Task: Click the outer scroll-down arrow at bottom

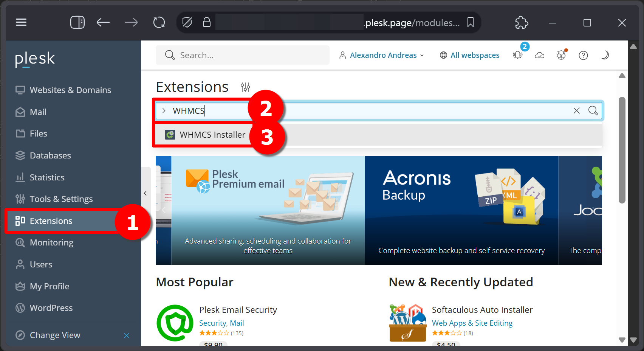Action: (634, 340)
